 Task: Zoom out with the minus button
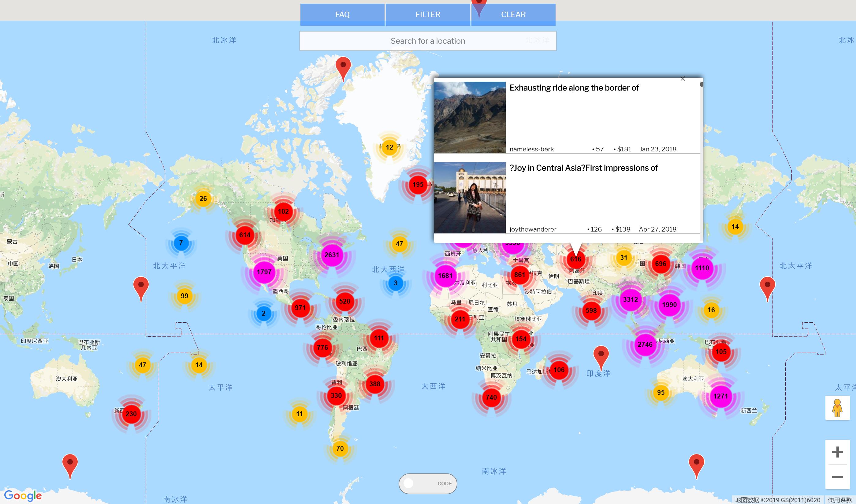(837, 477)
